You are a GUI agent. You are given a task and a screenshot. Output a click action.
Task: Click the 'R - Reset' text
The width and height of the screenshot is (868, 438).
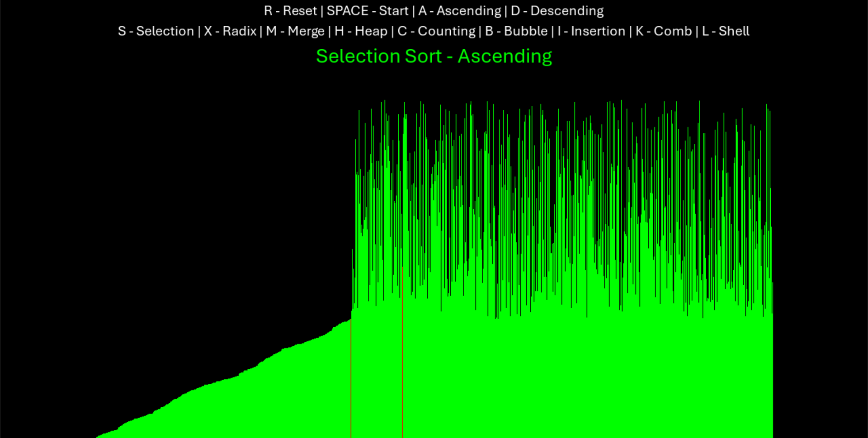coord(290,11)
